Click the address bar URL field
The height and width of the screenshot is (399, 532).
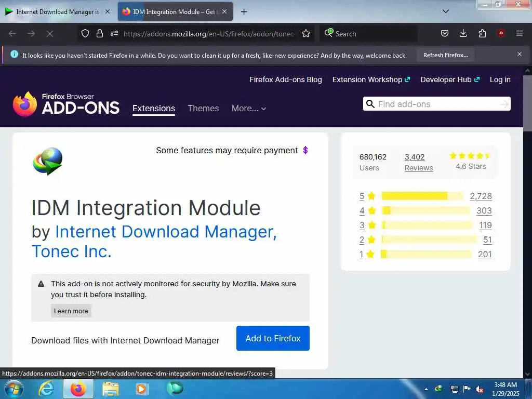(x=209, y=34)
